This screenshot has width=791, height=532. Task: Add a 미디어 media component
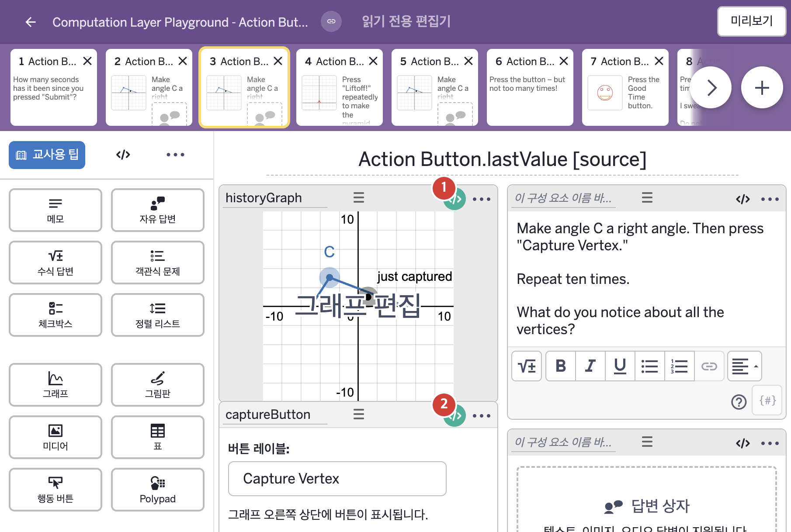pos(56,437)
